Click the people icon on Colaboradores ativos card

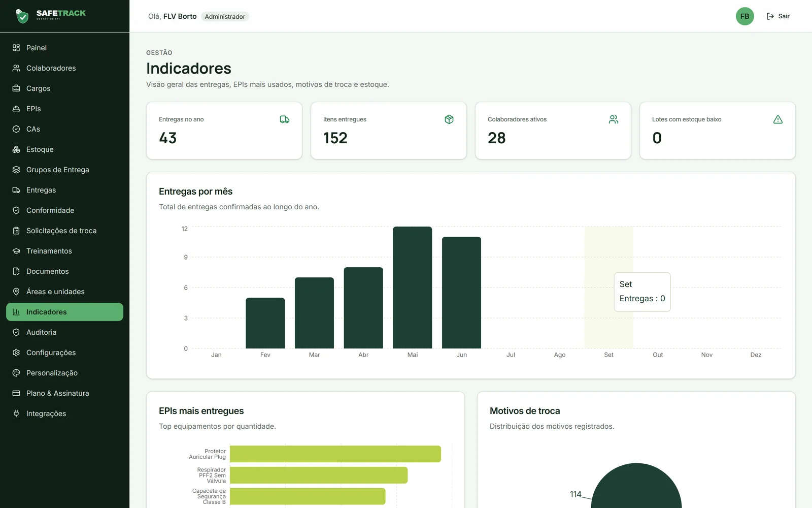(x=614, y=119)
